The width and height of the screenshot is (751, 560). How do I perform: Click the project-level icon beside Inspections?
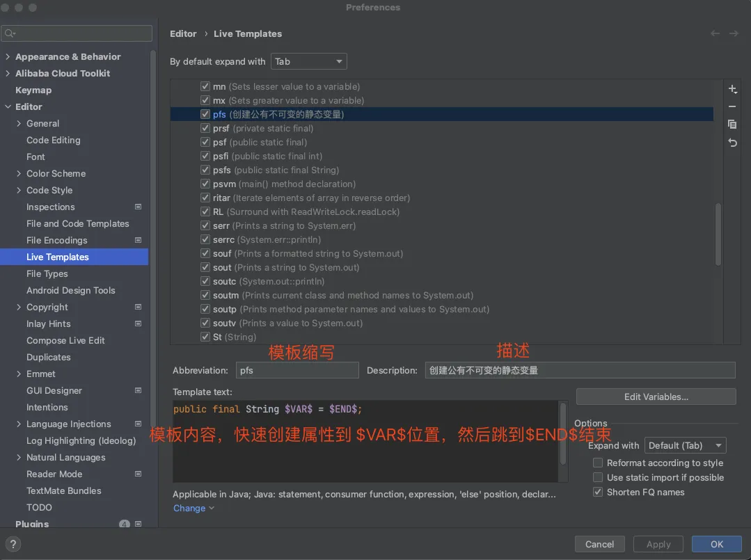click(138, 207)
